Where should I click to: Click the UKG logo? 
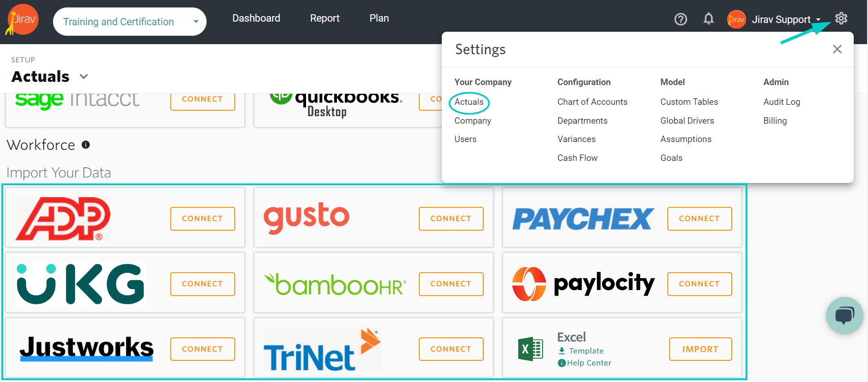(x=81, y=284)
